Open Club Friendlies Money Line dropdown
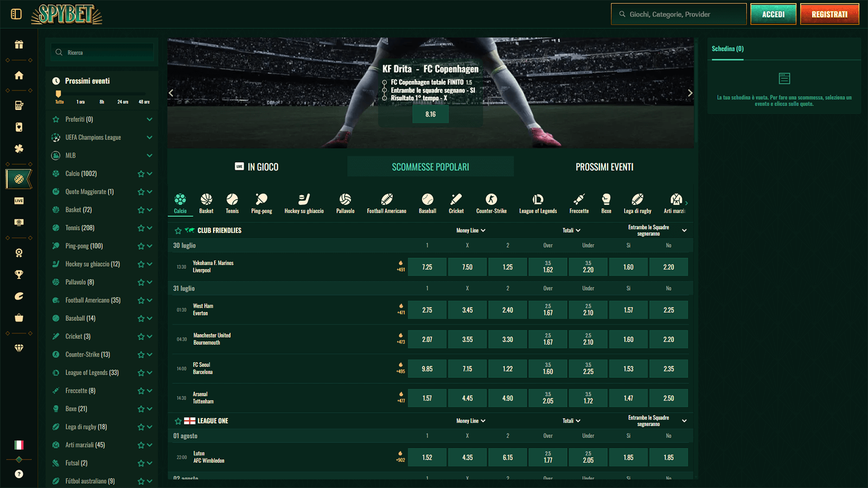This screenshot has height=488, width=868. [470, 230]
